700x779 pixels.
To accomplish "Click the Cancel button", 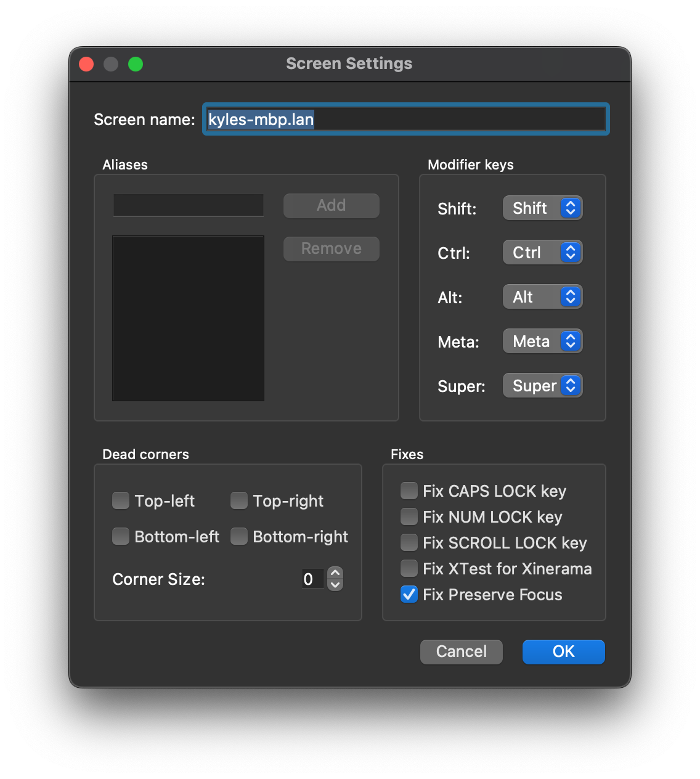I will tap(462, 651).
